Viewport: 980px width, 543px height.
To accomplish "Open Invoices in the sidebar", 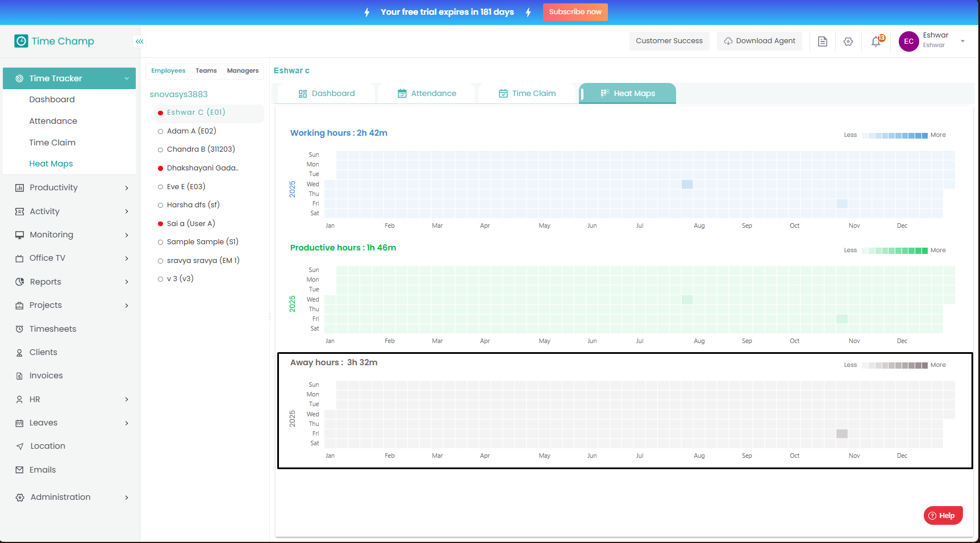I will pos(46,375).
